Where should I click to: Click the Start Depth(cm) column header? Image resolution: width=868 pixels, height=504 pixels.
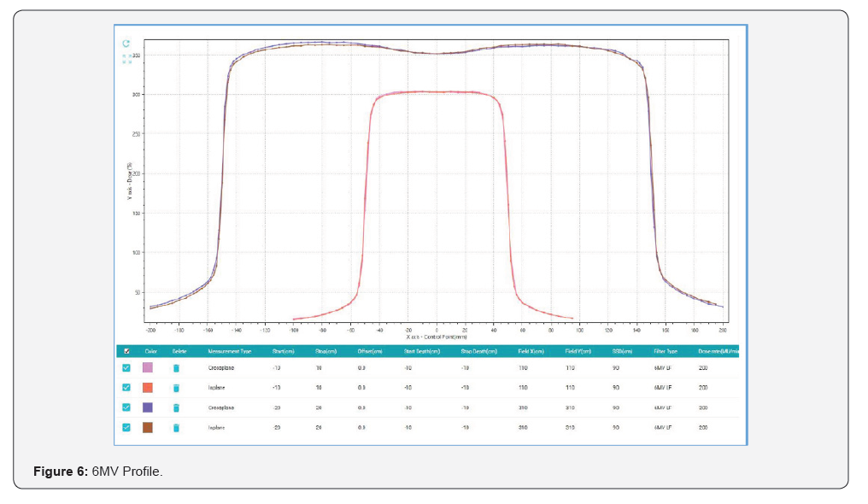point(422,351)
